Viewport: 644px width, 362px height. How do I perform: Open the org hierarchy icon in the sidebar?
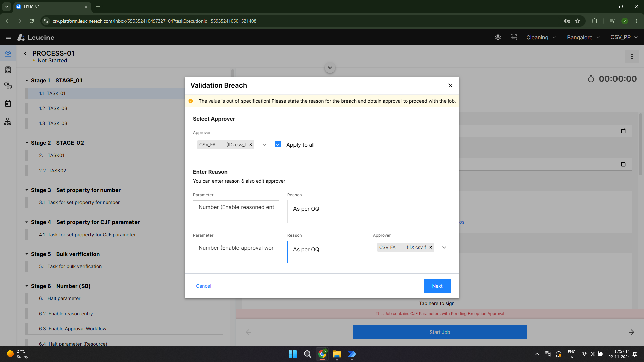[8, 121]
